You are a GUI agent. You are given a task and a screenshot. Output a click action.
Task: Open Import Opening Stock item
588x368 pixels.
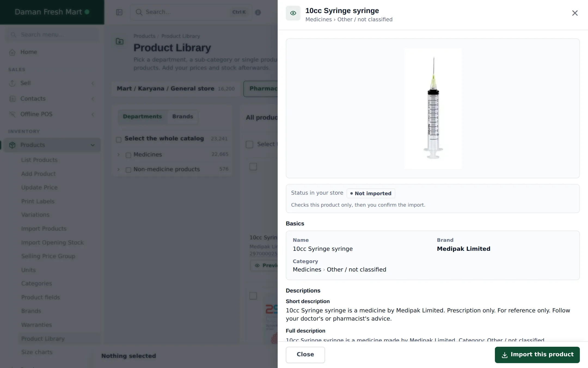tap(53, 243)
